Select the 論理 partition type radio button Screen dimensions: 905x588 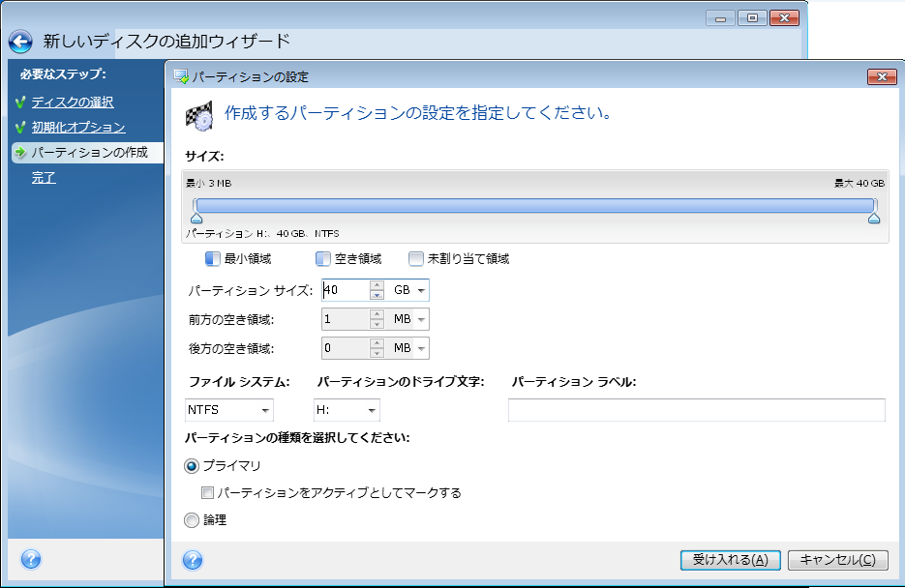pos(192,520)
